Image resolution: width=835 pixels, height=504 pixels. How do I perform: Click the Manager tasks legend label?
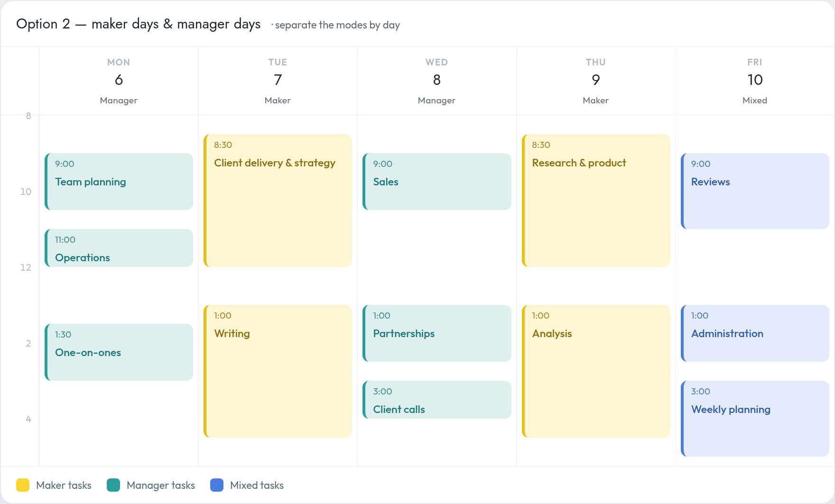click(161, 485)
